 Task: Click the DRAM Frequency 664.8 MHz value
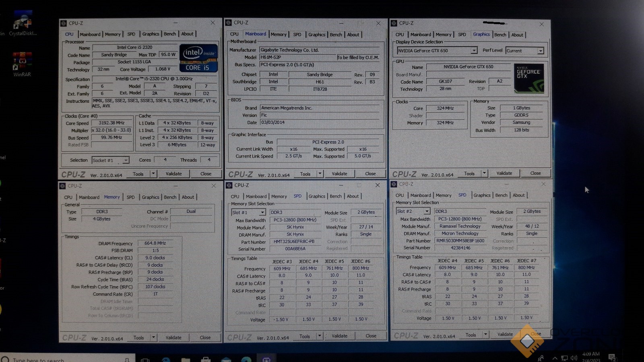pyautogui.click(x=155, y=243)
